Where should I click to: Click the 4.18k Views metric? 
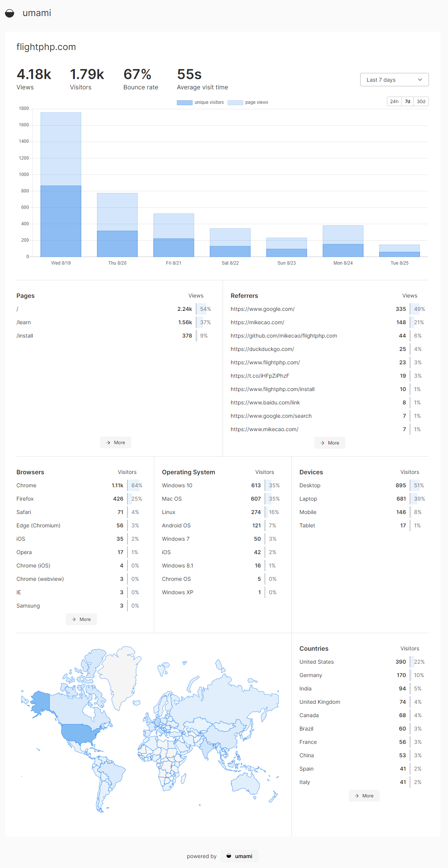34,79
